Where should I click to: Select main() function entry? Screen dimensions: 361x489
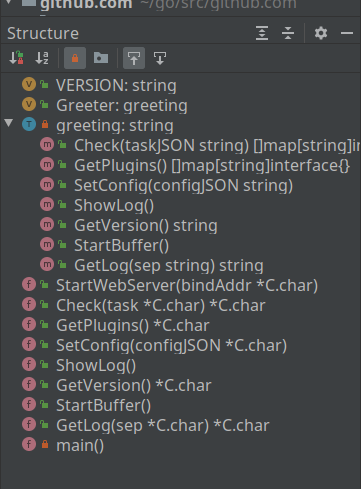(80, 445)
